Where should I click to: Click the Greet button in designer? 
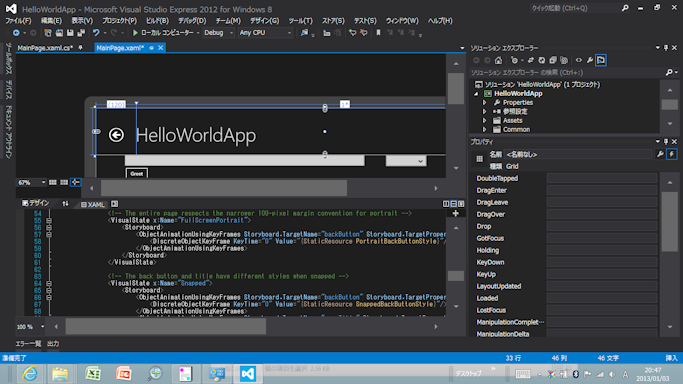[x=137, y=173]
